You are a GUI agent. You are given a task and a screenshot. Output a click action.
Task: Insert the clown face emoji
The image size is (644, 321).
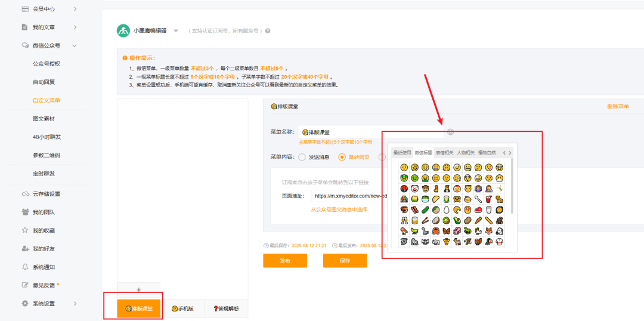tap(414, 189)
